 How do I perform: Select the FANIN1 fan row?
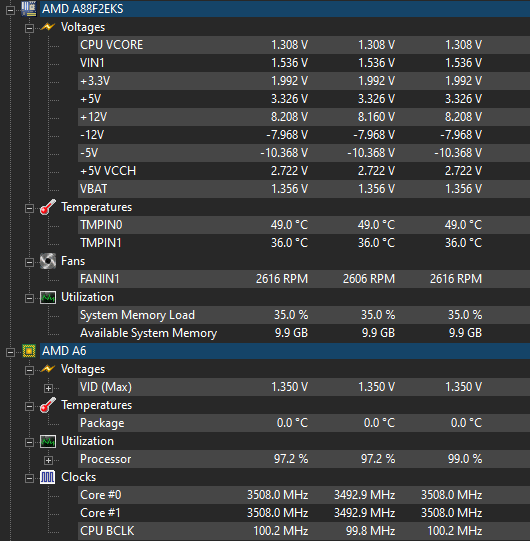coord(304,279)
